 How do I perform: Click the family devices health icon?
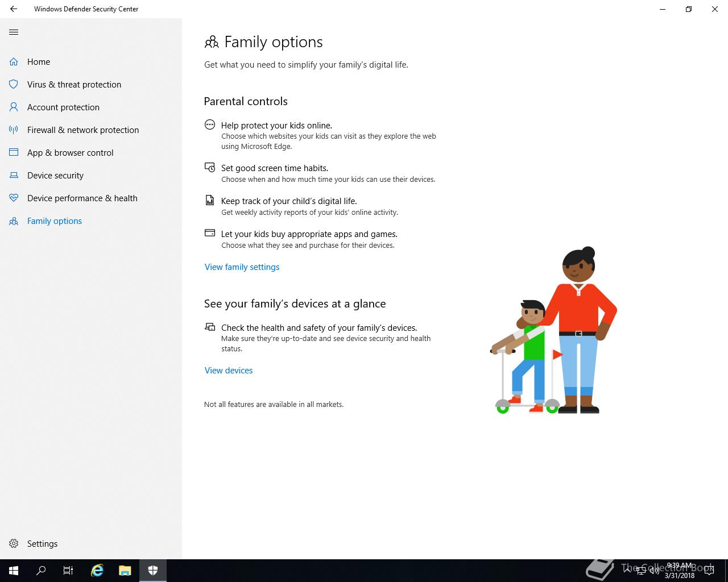coord(210,327)
